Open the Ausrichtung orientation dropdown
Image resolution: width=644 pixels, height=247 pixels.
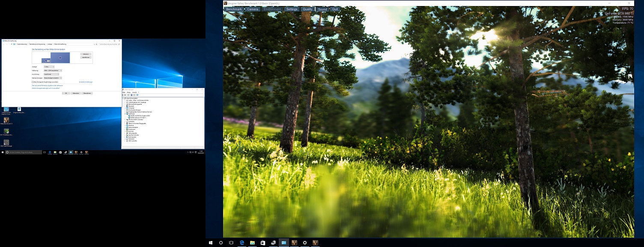point(51,74)
